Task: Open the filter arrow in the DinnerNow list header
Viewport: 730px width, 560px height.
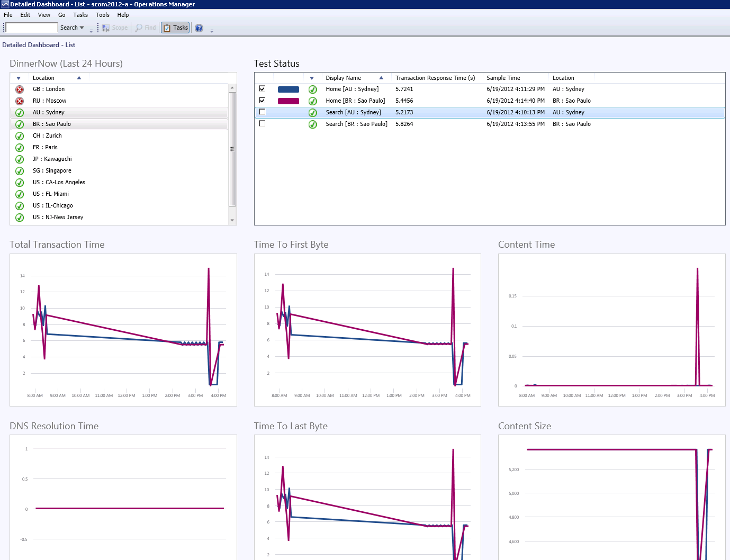Action: coord(19,78)
